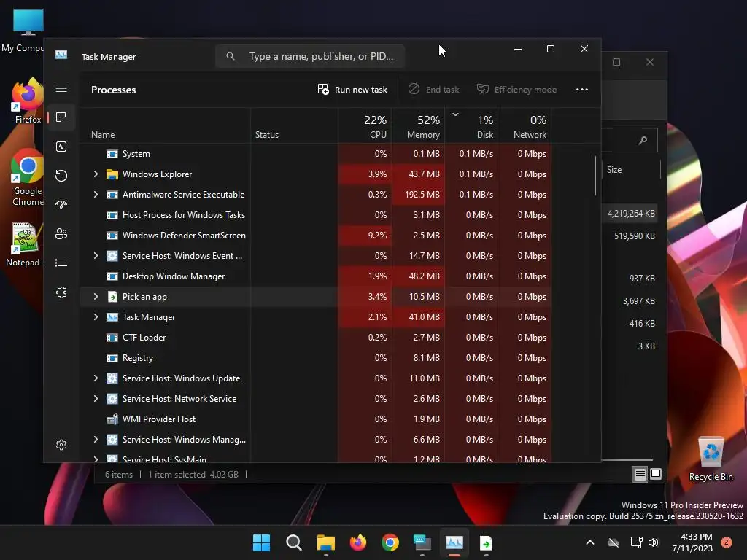The width and height of the screenshot is (747, 560).
Task: Select the CTF Loader row
Action: 316,338
